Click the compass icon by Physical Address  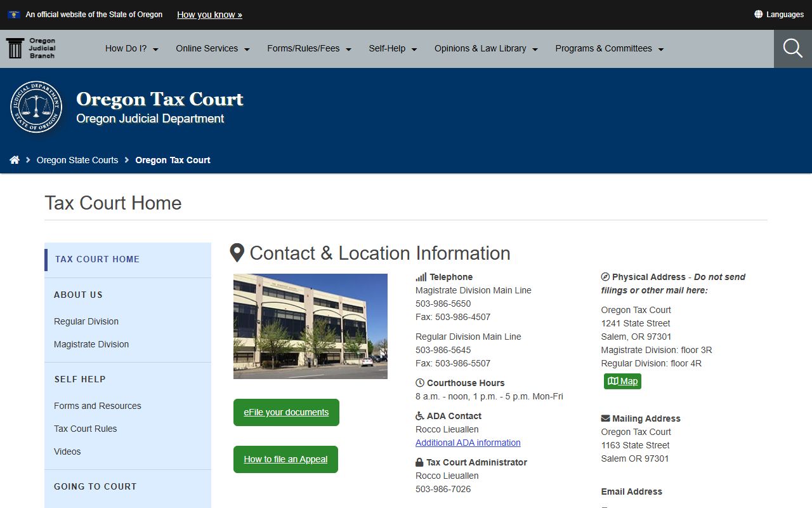[x=605, y=277]
